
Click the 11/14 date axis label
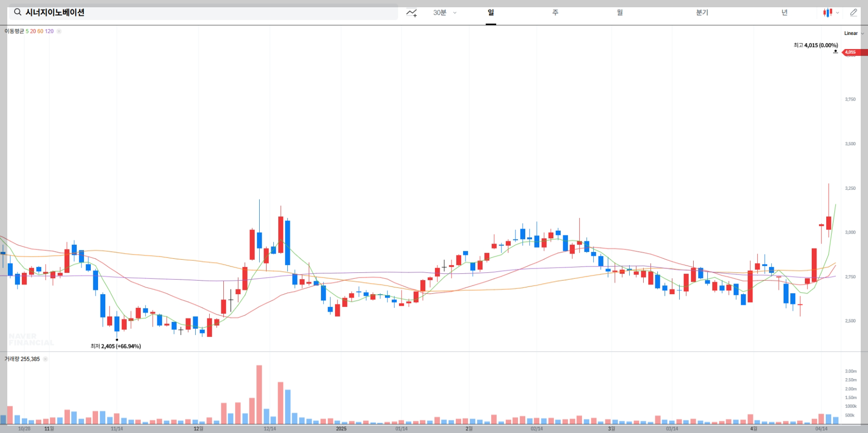[117, 429]
